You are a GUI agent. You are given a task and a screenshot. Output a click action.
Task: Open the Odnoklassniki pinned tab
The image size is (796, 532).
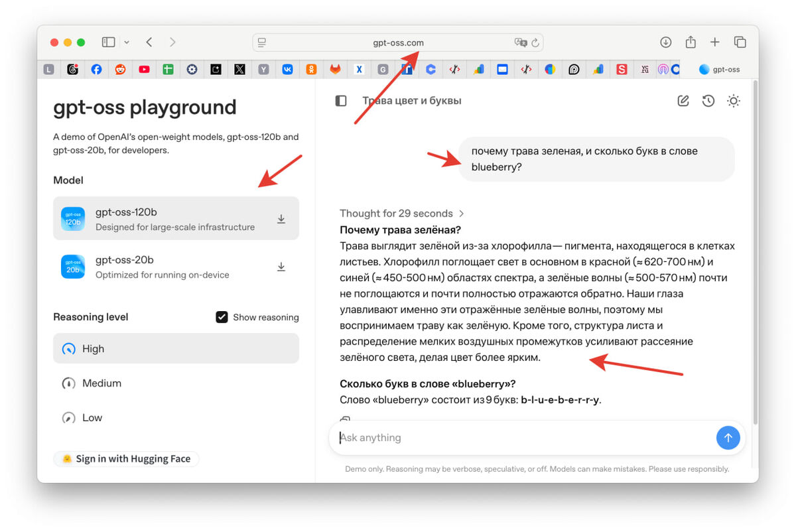point(311,69)
